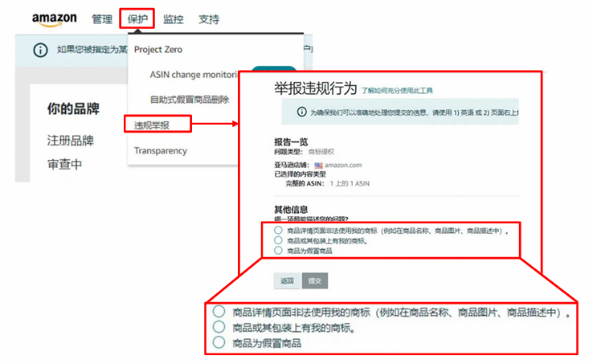The height and width of the screenshot is (364, 589).
Task: Open the 保护 menu
Action: coord(137,18)
